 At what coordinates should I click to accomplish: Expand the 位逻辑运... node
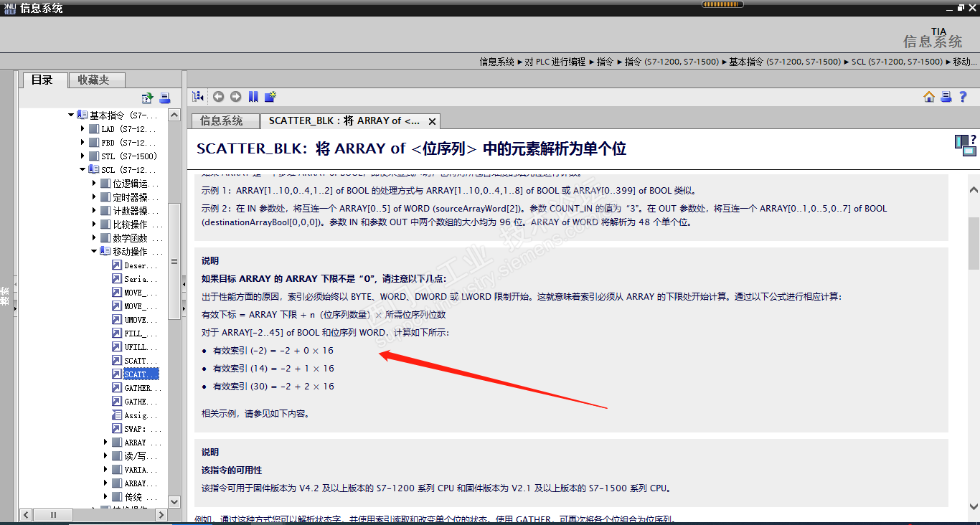(94, 184)
